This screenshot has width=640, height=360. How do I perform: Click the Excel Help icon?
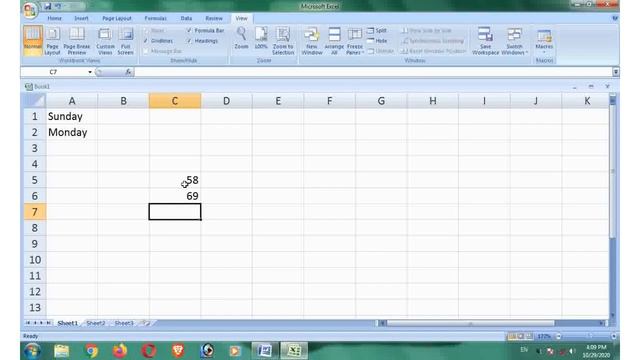point(615,18)
